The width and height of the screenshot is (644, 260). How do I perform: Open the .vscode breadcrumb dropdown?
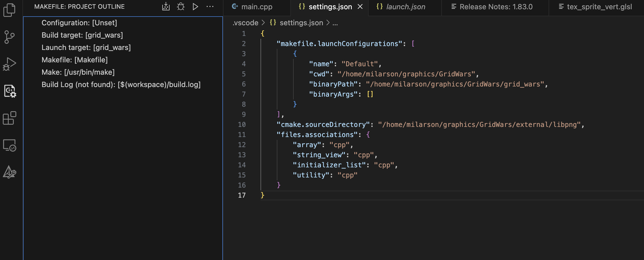[x=245, y=22]
